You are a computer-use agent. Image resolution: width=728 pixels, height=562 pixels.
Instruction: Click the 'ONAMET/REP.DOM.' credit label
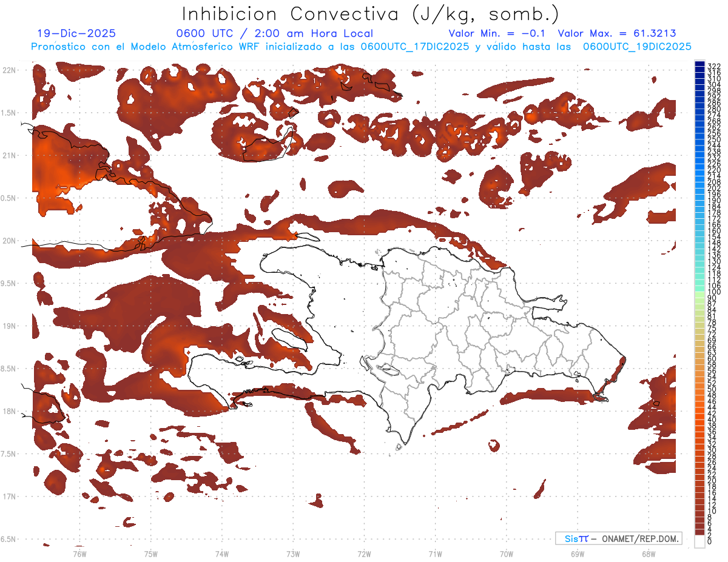click(x=639, y=538)
